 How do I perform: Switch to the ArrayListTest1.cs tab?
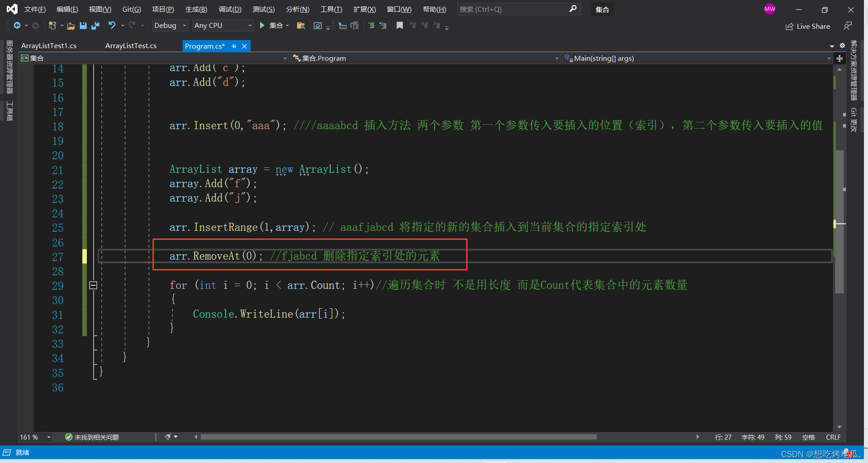click(x=49, y=45)
